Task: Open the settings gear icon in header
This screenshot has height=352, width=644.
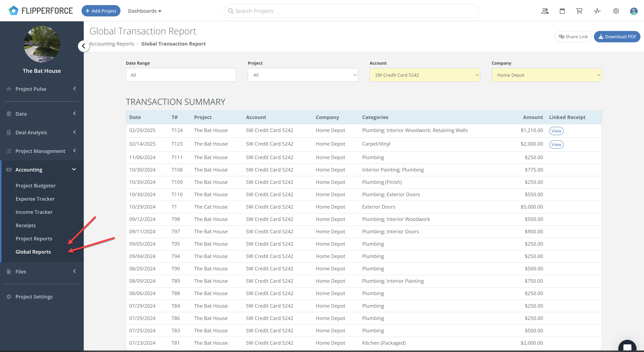Action: (x=616, y=11)
